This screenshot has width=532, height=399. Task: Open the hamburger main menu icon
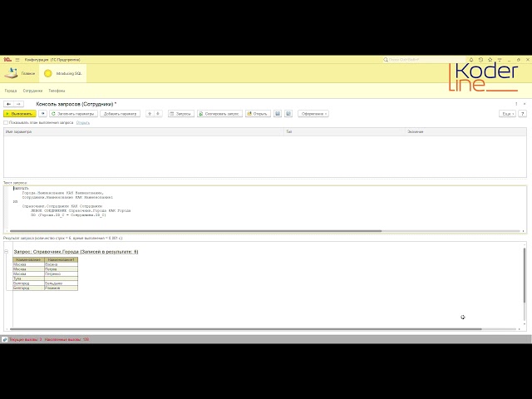click(17, 60)
